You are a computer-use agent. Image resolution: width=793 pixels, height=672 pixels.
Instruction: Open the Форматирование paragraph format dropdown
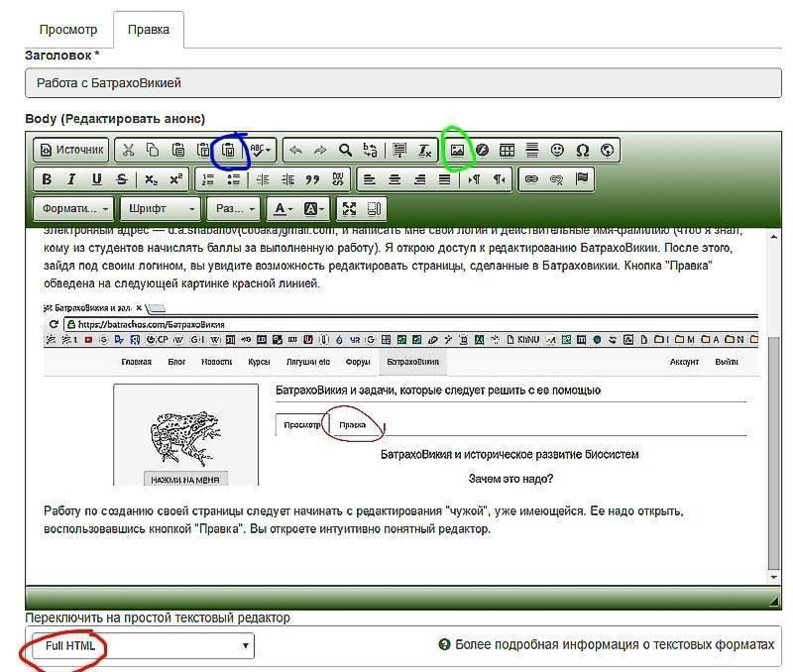(x=75, y=208)
